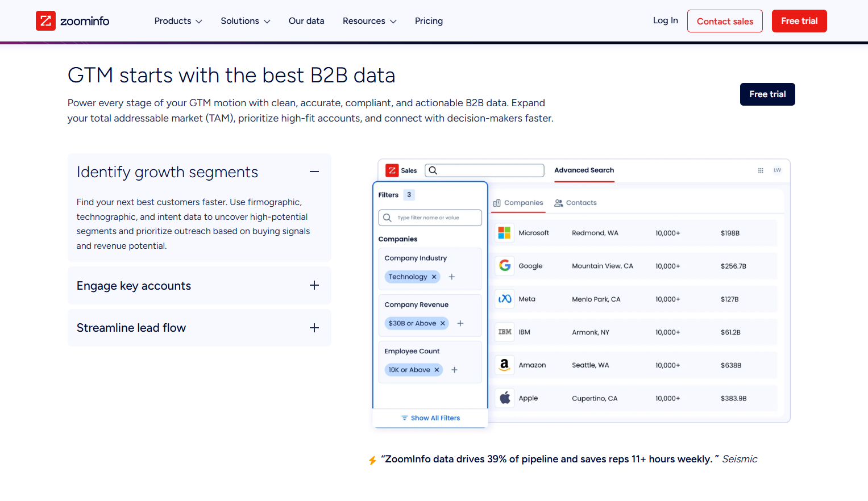Click the Filters count badge 3
Image resolution: width=868 pixels, height=501 pixels.
coord(409,195)
